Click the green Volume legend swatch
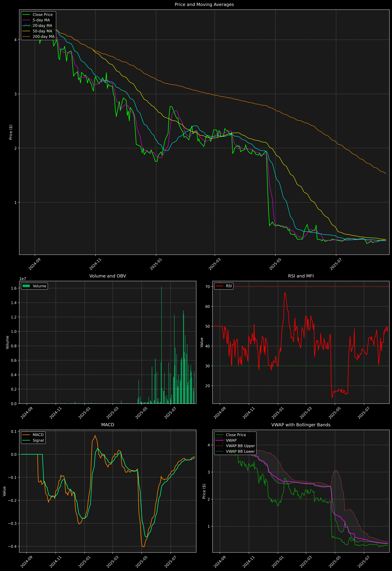The height and width of the screenshot is (571, 392). pos(26,286)
